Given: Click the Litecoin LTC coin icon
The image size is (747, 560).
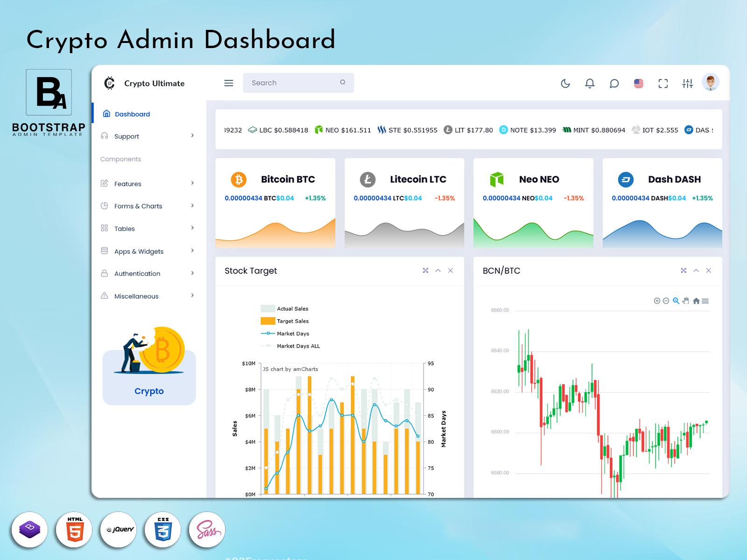Looking at the screenshot, I should coord(368,180).
